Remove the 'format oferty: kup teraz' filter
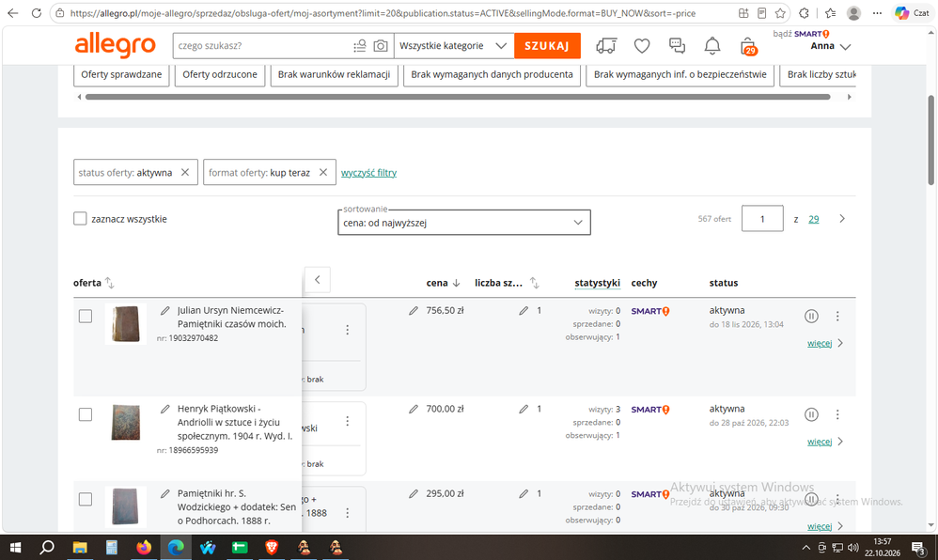Viewport: 938px width, 560px height. [x=323, y=172]
